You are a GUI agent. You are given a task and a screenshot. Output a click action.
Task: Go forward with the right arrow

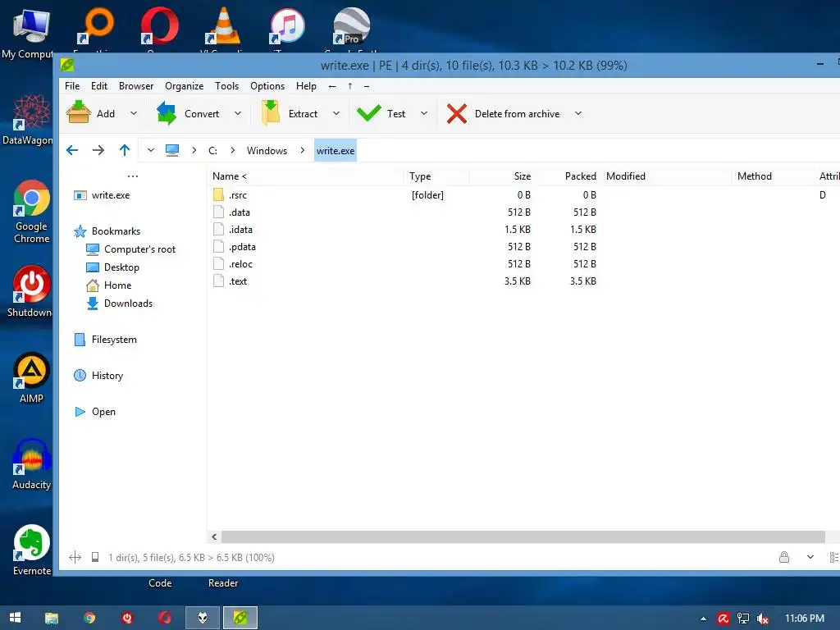pos(98,151)
